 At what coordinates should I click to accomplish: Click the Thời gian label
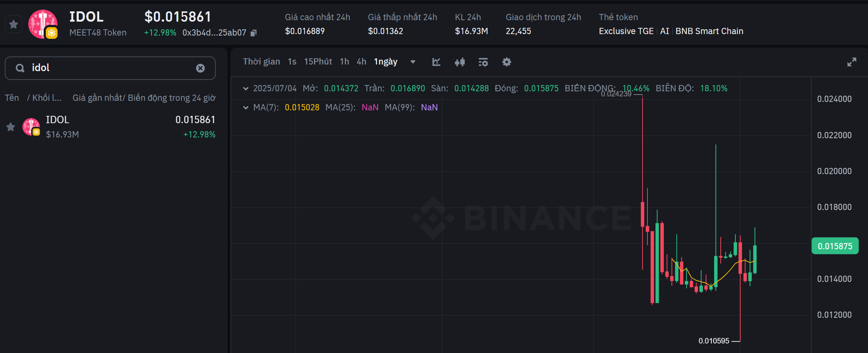click(x=261, y=62)
